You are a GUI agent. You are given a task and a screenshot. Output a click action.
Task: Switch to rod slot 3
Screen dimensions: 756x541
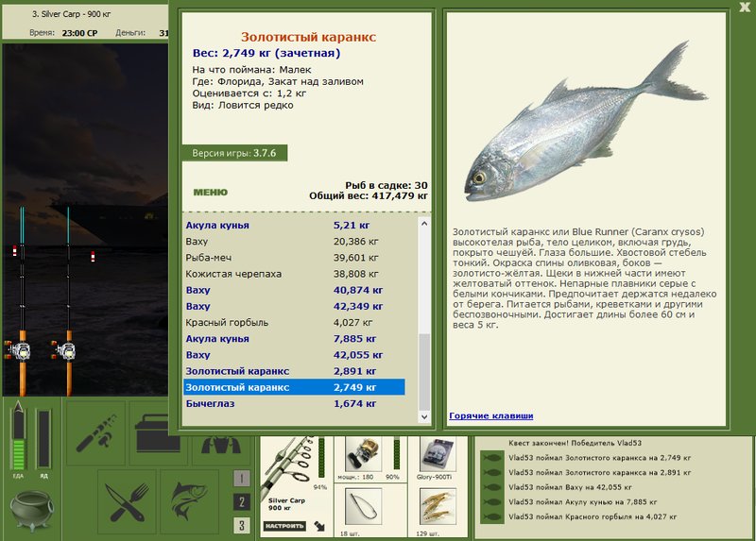(x=242, y=525)
